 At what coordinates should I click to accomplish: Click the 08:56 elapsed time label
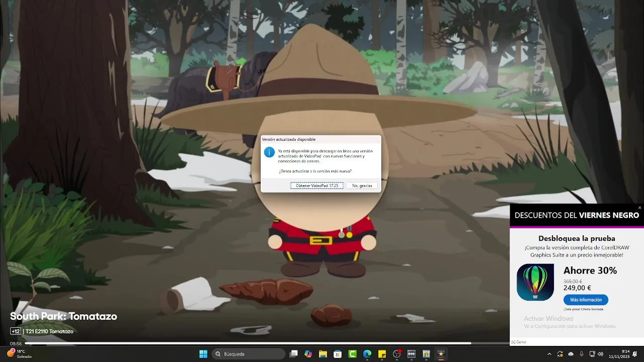click(16, 343)
